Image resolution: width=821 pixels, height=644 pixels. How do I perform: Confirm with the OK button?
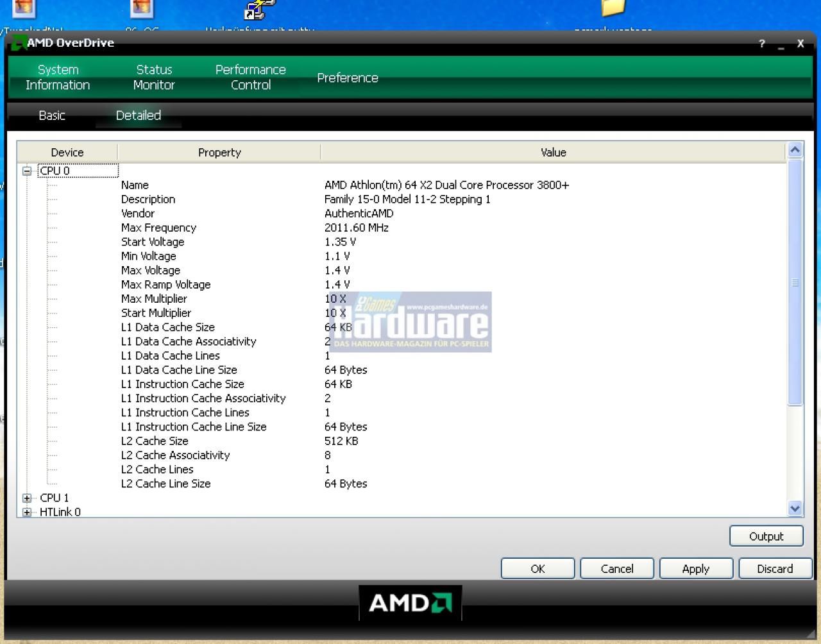(537, 568)
